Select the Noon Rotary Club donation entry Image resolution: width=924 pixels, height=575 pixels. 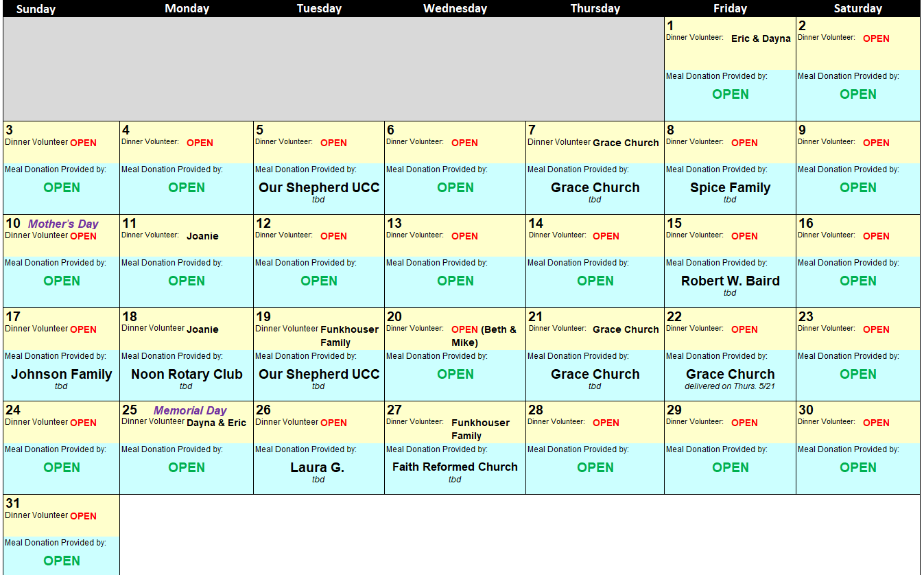[187, 374]
